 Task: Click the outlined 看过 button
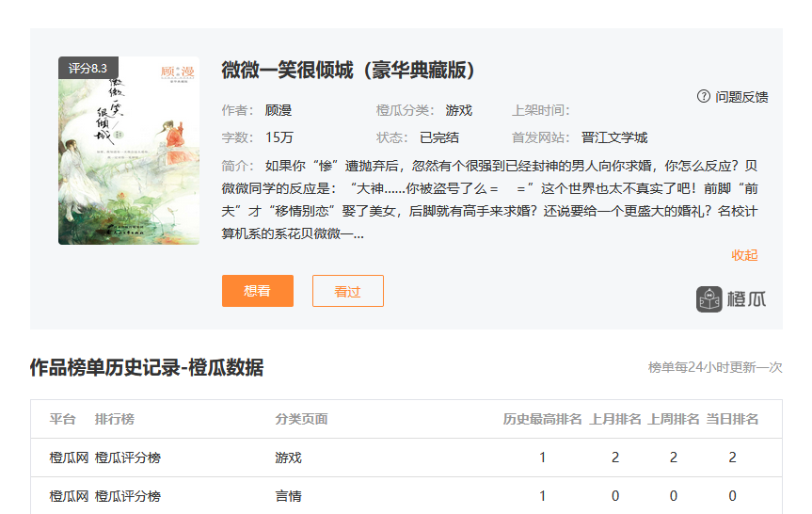point(348,291)
